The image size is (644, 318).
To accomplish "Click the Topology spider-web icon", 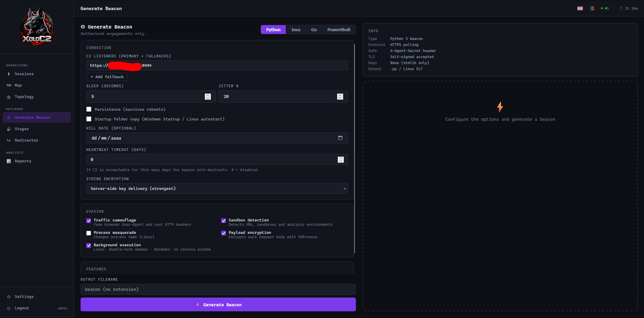I will 9,97.
